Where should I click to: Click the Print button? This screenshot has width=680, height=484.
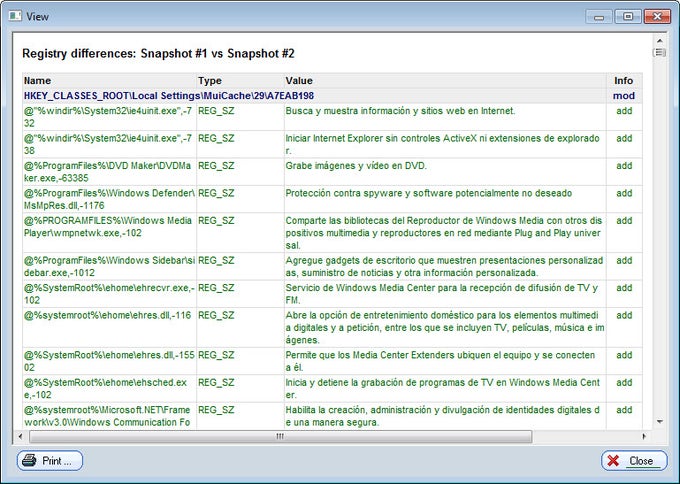(x=50, y=460)
